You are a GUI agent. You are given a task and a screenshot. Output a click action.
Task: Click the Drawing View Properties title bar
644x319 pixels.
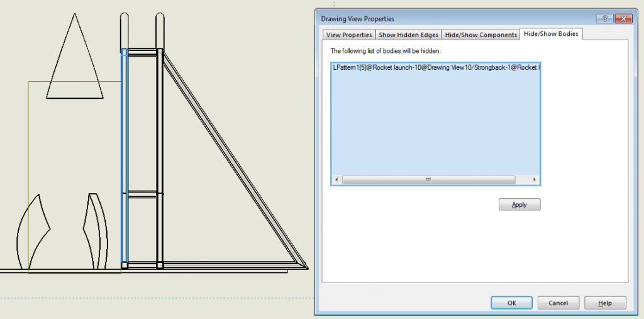click(x=440, y=19)
